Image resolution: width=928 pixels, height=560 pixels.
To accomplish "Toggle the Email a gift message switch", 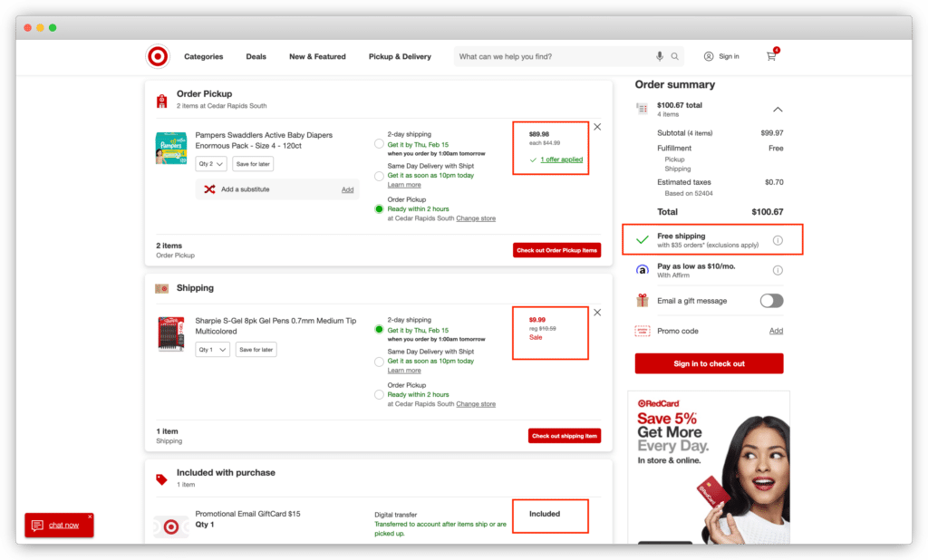I will (x=771, y=300).
